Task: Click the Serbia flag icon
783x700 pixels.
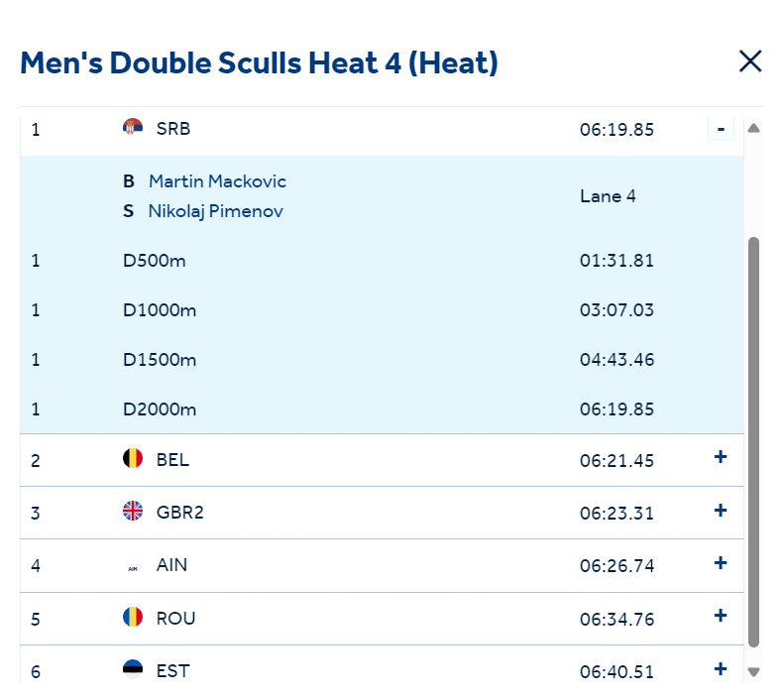Action: coord(133,128)
